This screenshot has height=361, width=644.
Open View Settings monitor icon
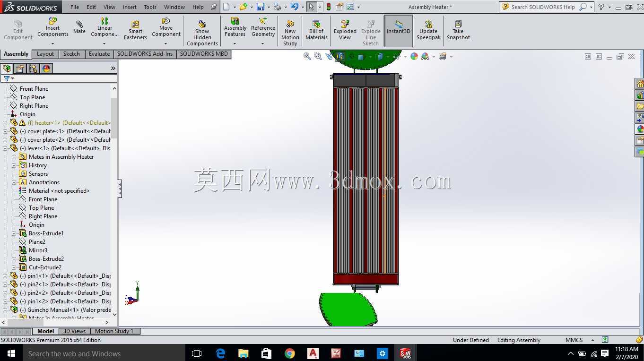click(443, 56)
